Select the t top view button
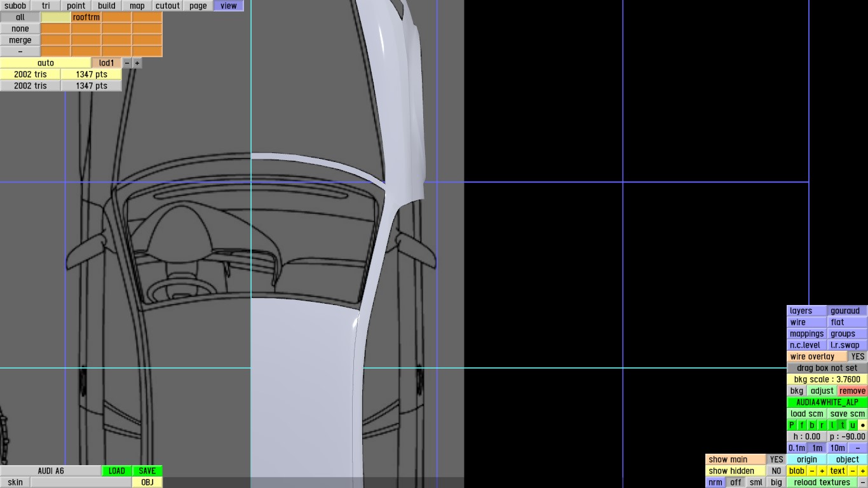The height and width of the screenshot is (488, 868). tap(843, 425)
